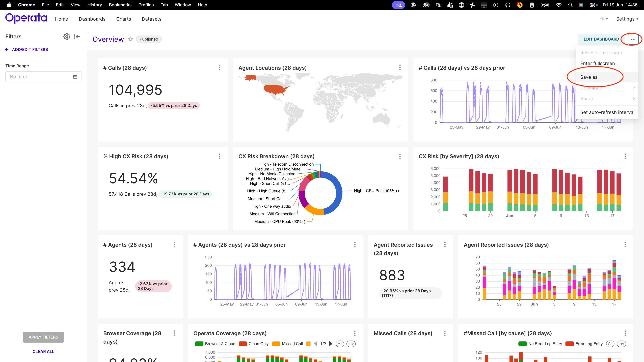644x362 pixels.
Task: Open options menu for Browser Coverage card
Action: coord(174,333)
